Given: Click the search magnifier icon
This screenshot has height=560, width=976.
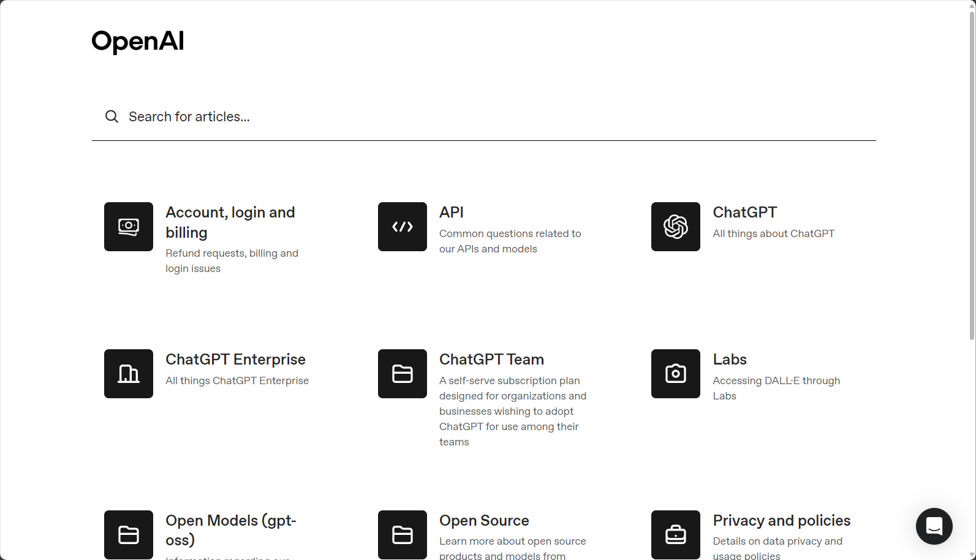Looking at the screenshot, I should point(112,116).
